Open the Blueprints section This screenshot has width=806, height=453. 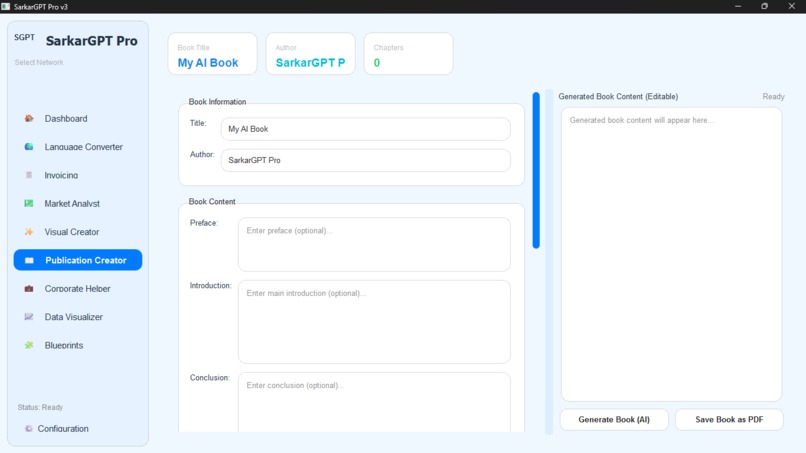[x=78, y=345]
